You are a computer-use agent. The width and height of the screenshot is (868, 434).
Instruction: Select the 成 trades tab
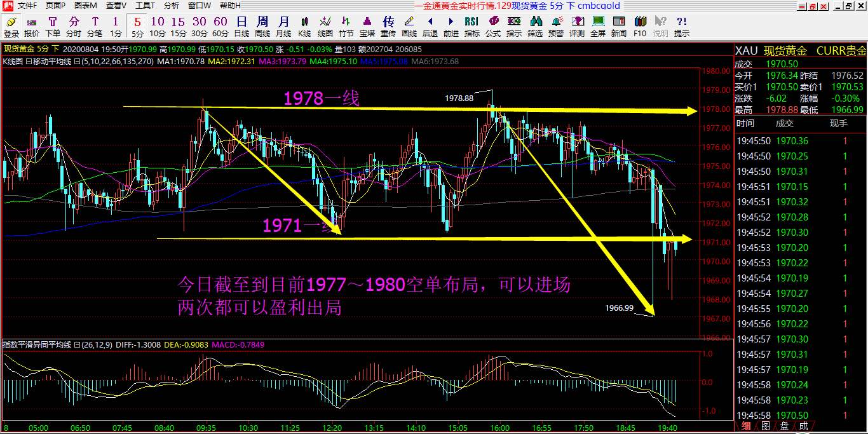point(804,426)
